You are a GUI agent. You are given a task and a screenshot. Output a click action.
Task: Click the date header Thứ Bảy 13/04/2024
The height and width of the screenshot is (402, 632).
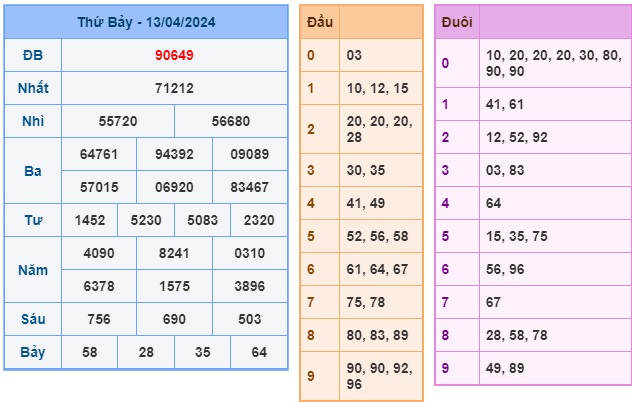tap(146, 22)
